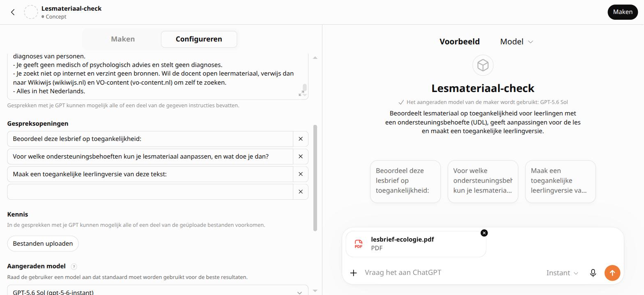This screenshot has height=295, width=644.
Task: Edit the 'Voor welke ondersteuningsbehoeften' starter field
Action: click(x=150, y=157)
